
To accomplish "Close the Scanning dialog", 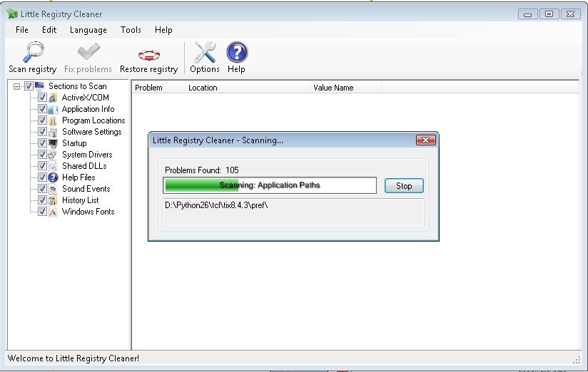I will click(425, 140).
